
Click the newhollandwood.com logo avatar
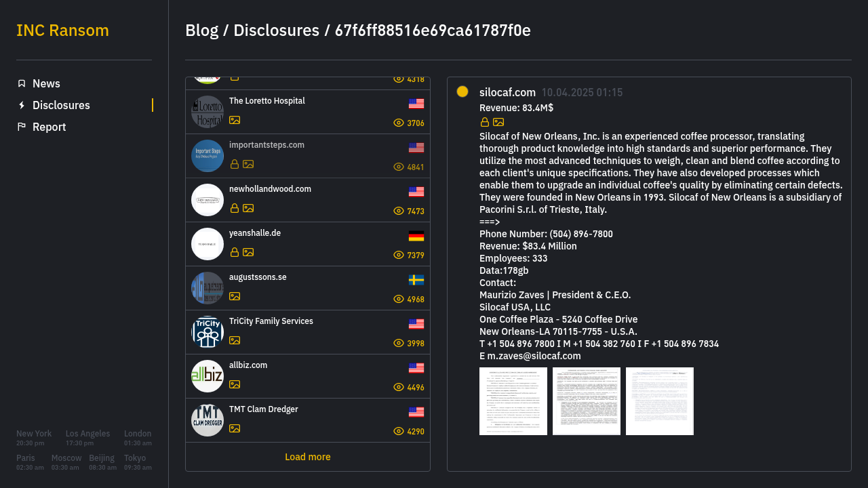[208, 200]
